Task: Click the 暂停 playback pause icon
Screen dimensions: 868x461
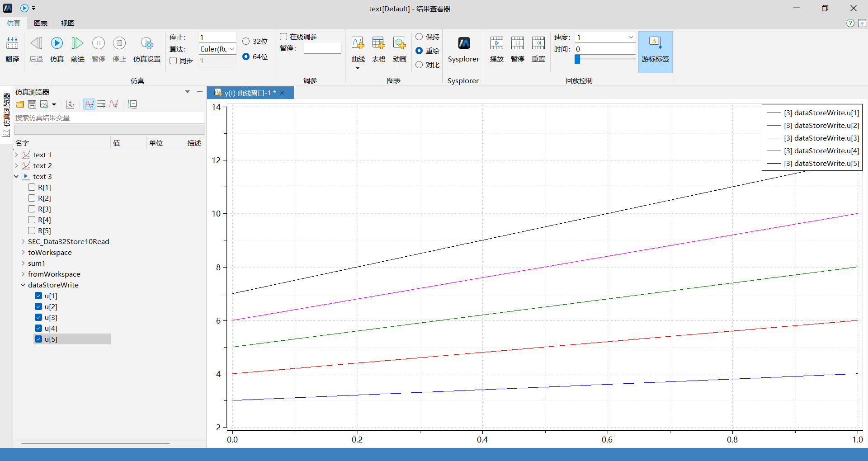Action: [518, 43]
